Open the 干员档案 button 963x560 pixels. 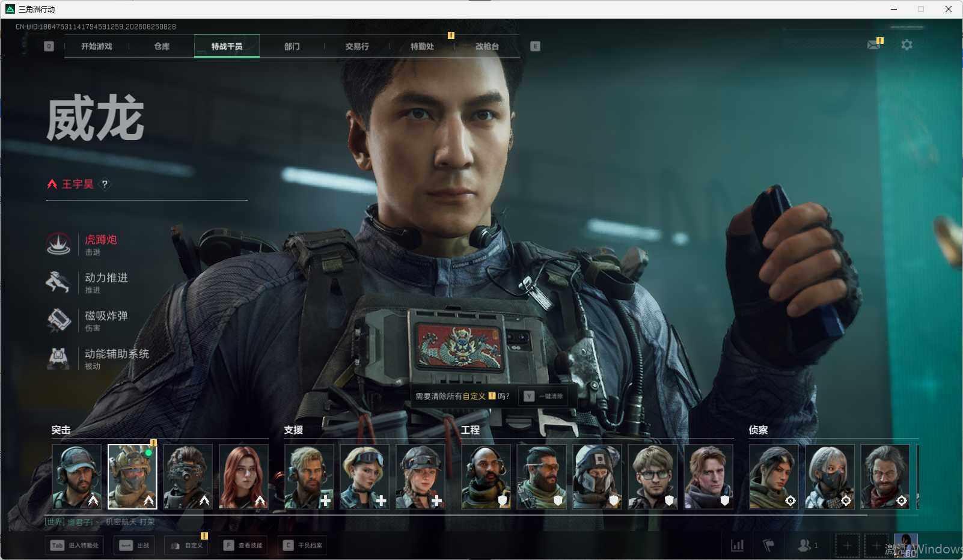(x=302, y=546)
